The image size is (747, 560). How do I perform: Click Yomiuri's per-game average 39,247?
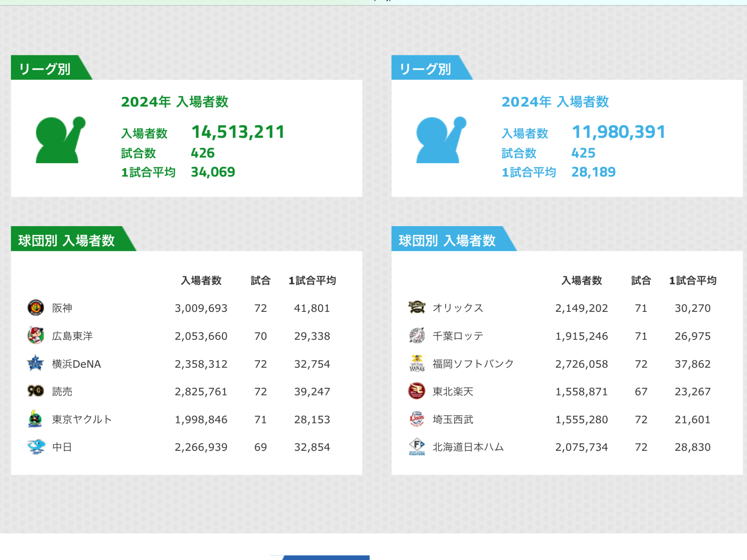click(x=312, y=392)
